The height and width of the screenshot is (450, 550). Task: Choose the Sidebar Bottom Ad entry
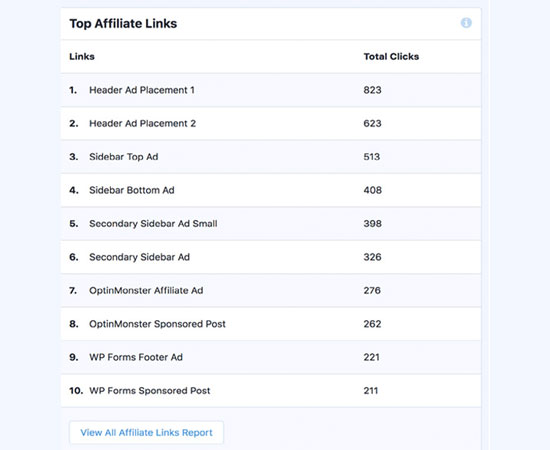[132, 190]
